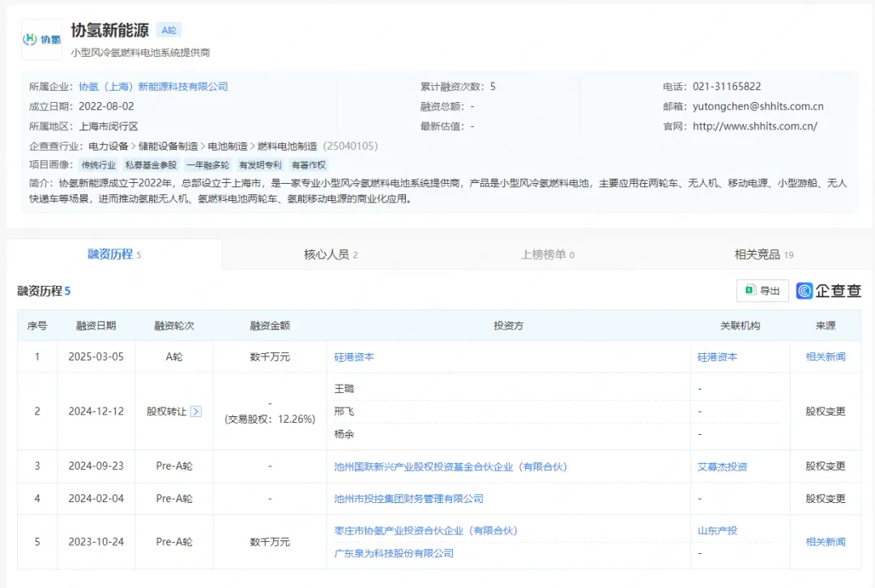This screenshot has height=588, width=875.
Task: Switch to the 上榜榜单 tab
Action: click(547, 255)
